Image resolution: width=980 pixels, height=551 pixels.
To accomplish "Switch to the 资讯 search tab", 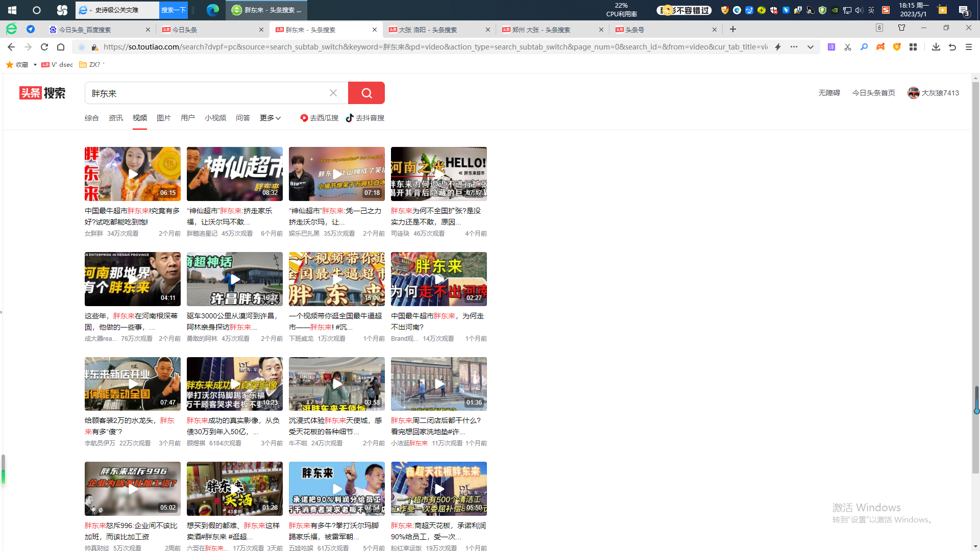I will click(116, 118).
